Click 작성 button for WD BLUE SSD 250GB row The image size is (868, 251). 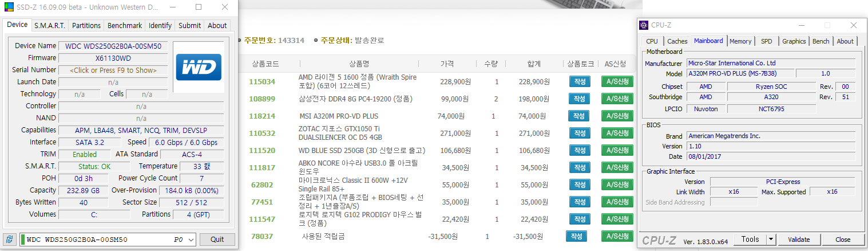point(580,150)
